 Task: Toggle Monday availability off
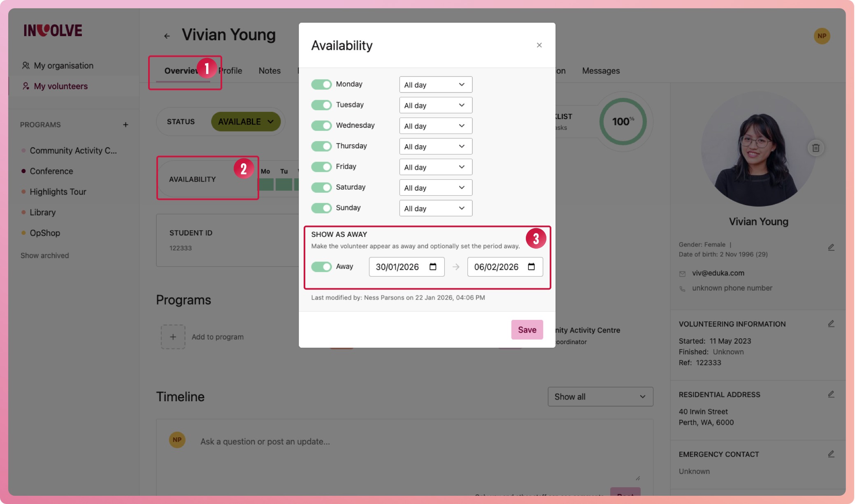[x=321, y=84]
